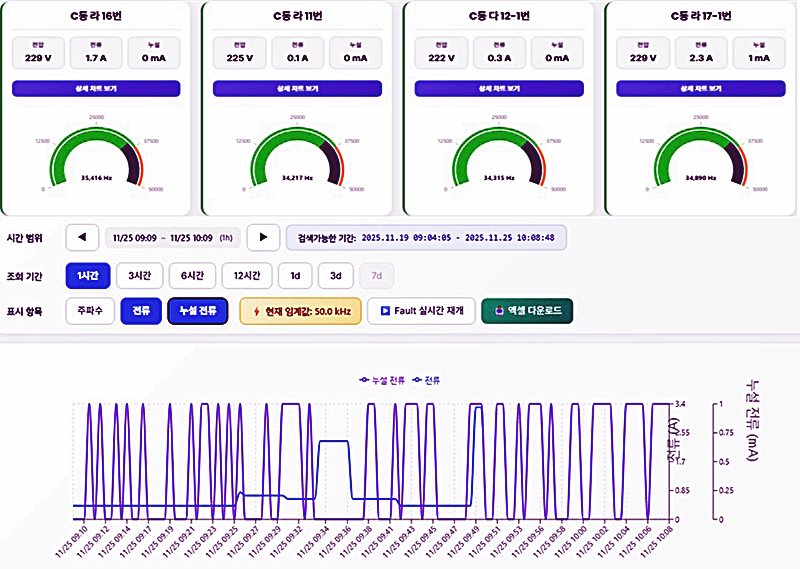The height and width of the screenshot is (569, 800).
Task: Open 상세 차트 보기 for C동 라 11번
Action: click(297, 89)
